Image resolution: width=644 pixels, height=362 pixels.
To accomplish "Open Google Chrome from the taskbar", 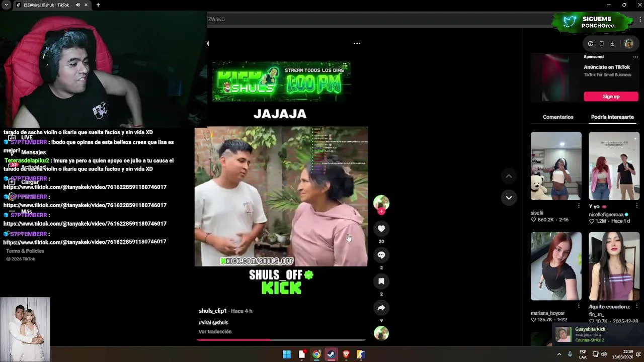I will (x=316, y=354).
